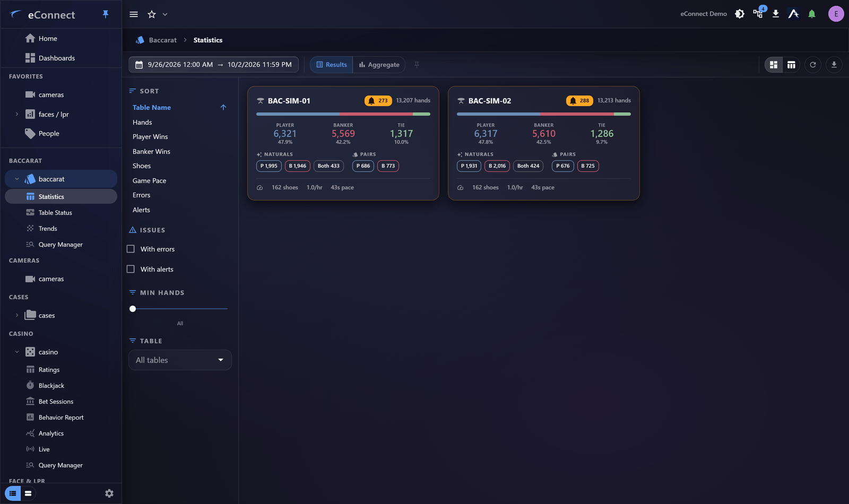Viewport: 849px width, 504px height.
Task: Open the notifications bell in header
Action: coord(812,14)
